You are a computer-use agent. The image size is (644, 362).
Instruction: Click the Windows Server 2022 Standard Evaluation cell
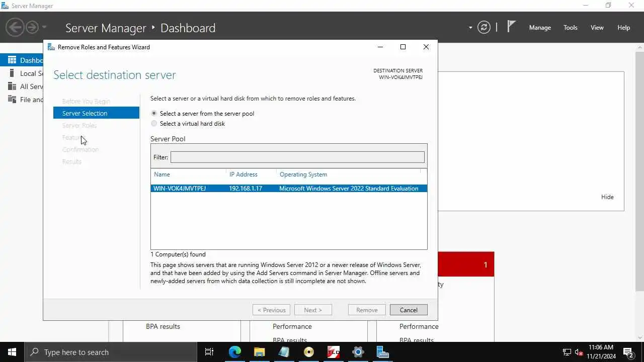pyautogui.click(x=349, y=189)
